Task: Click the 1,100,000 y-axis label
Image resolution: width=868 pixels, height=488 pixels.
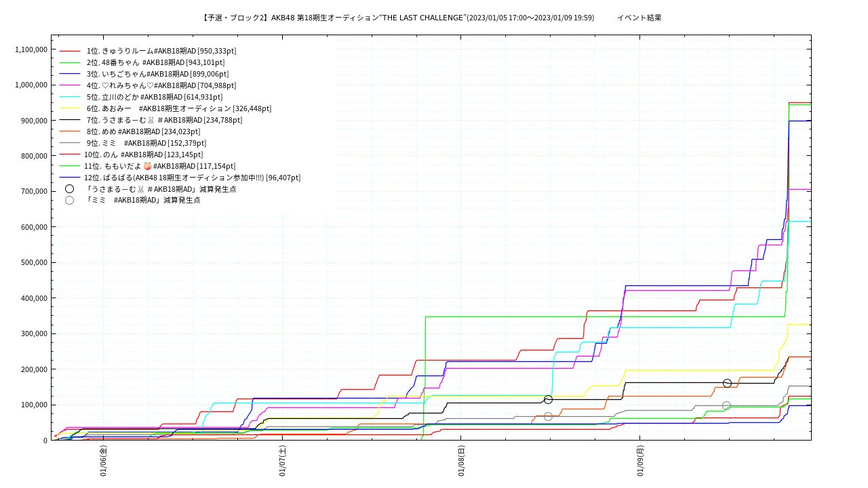Action: (31, 49)
